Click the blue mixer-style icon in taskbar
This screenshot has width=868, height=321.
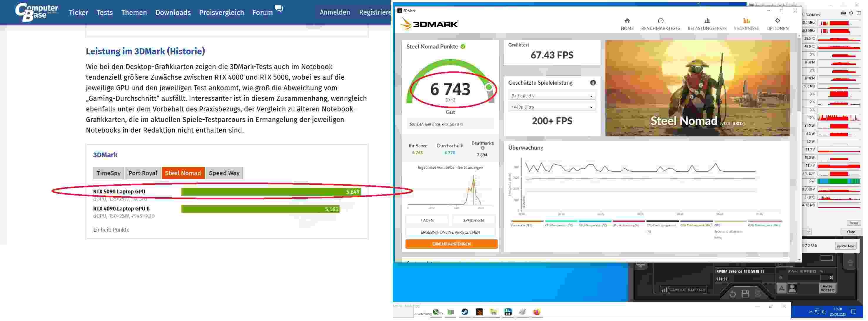[x=508, y=312]
